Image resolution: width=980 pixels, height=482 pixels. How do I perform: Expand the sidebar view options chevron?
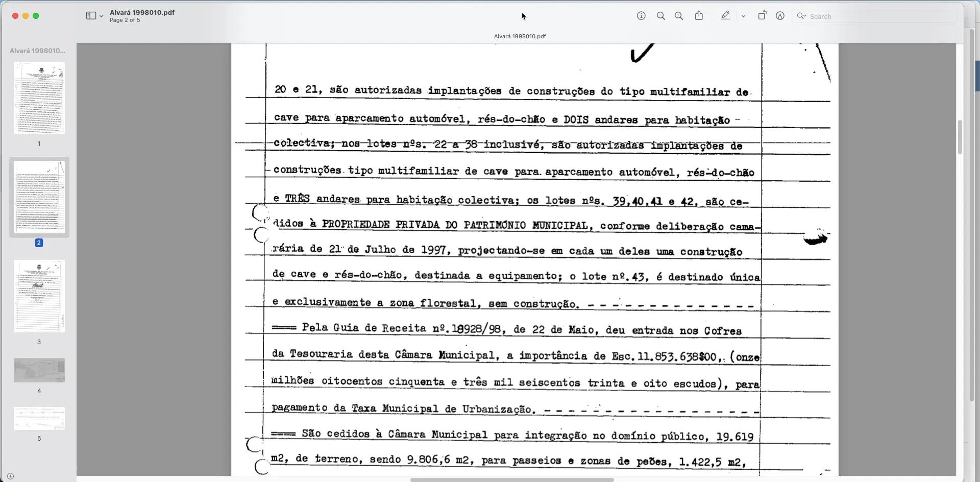click(x=101, y=16)
